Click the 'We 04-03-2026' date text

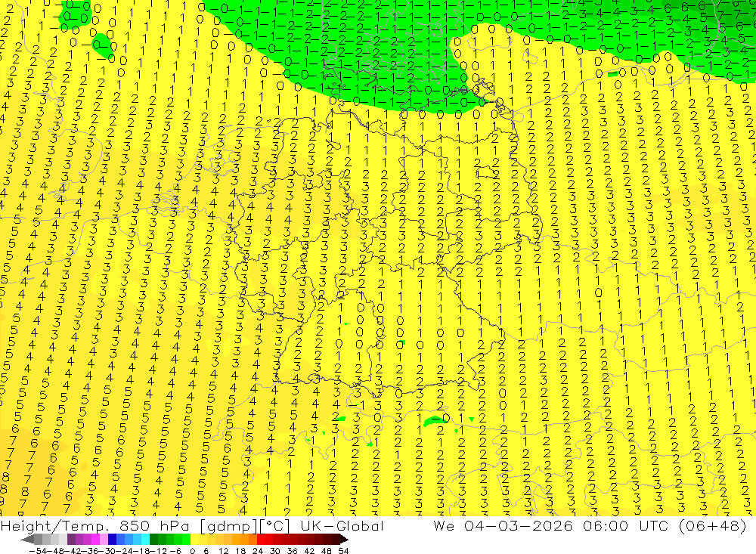pos(503,526)
